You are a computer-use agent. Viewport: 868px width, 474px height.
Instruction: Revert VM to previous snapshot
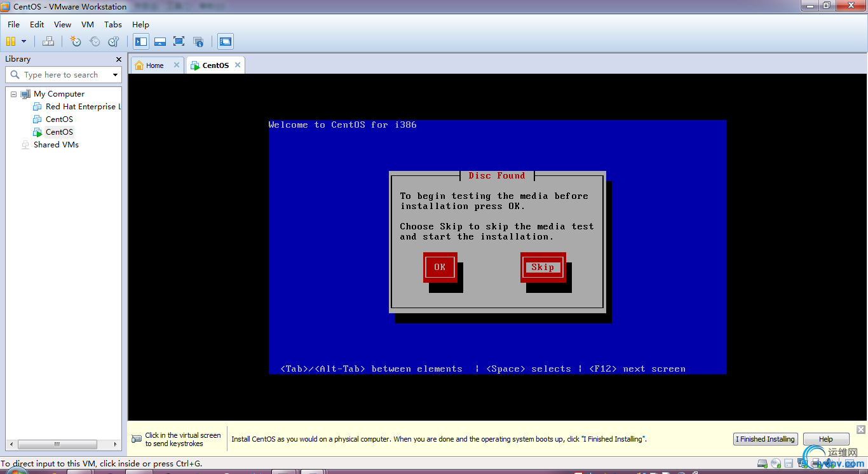pos(95,41)
